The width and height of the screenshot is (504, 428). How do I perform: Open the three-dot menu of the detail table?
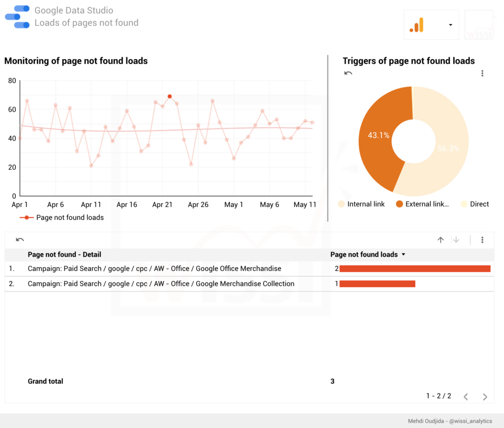click(482, 240)
